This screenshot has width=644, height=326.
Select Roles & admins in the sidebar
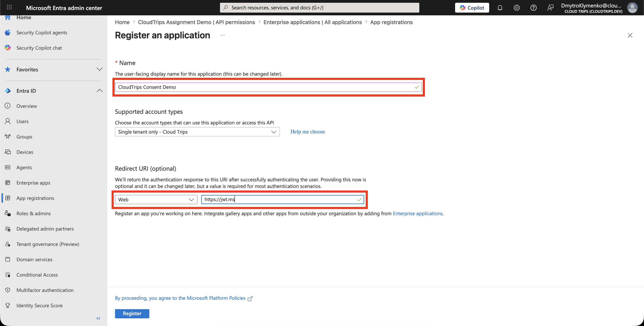coord(33,213)
